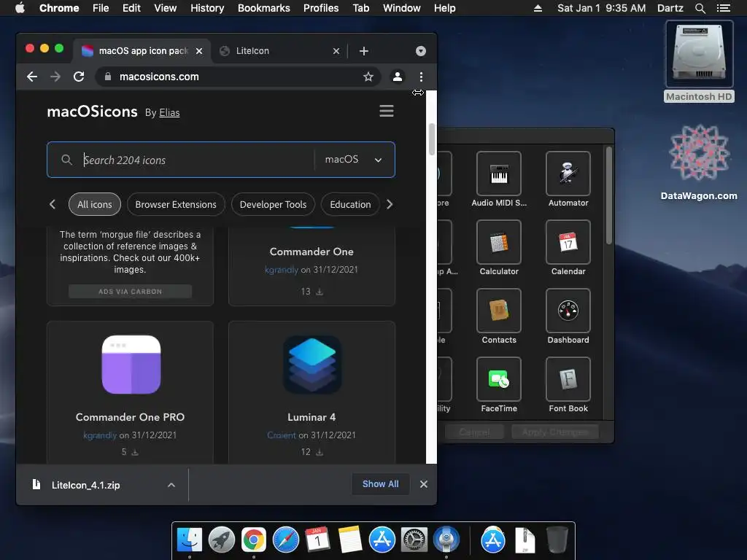Expand LiteIcon_4.1.zip download options

(x=171, y=485)
